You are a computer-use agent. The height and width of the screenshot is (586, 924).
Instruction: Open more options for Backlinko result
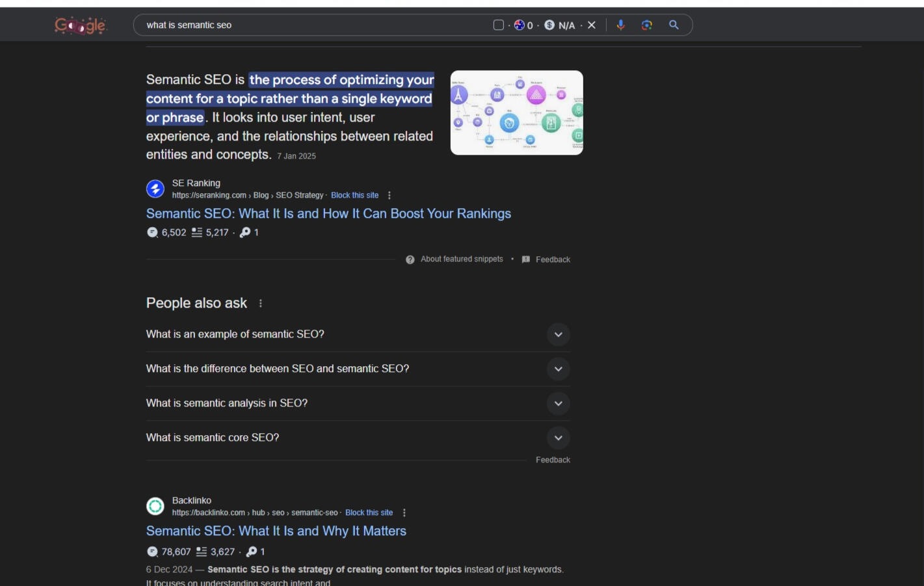[404, 513]
